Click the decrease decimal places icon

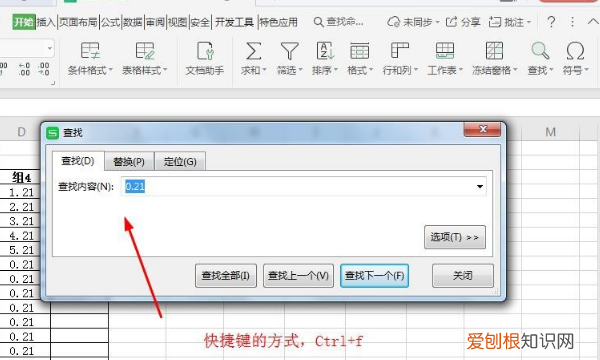point(43,69)
